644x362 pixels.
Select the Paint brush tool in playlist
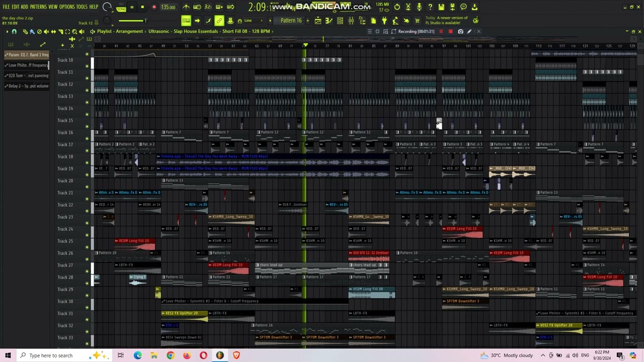(x=32, y=32)
